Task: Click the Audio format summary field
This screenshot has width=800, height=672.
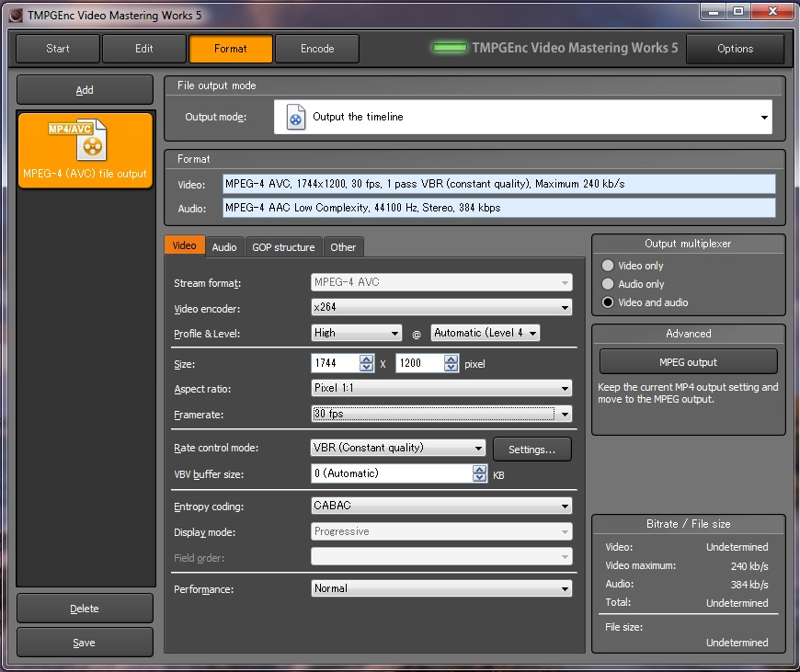Action: coord(499,208)
